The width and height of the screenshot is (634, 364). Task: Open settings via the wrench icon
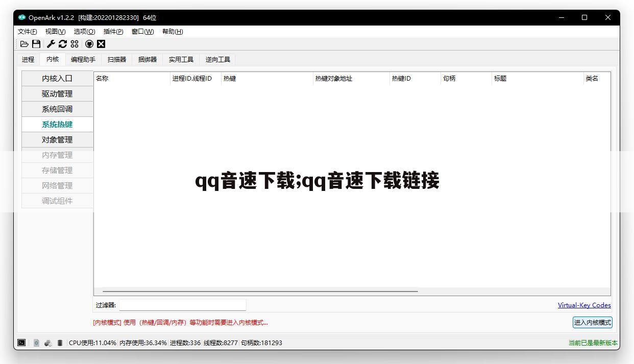(x=51, y=44)
